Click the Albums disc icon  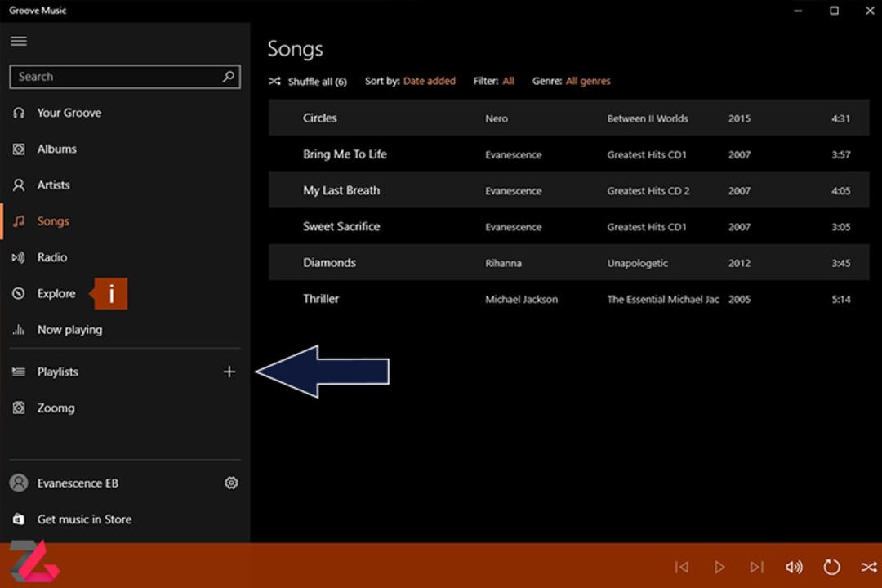19,149
